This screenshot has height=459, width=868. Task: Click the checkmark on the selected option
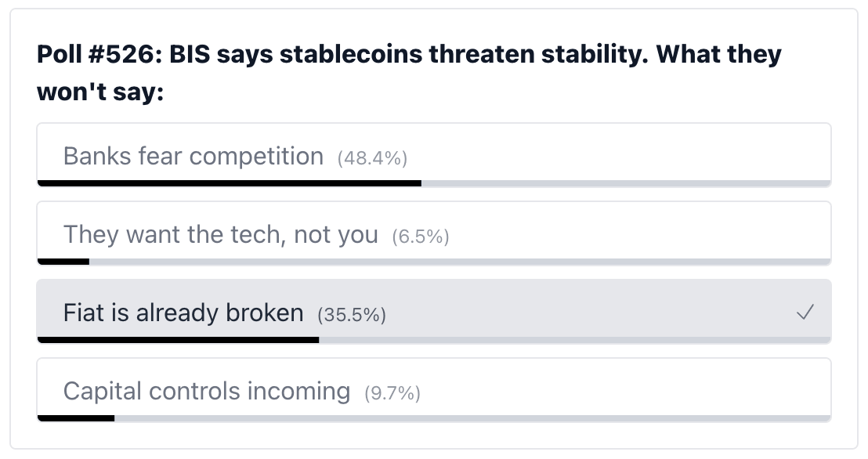tap(805, 313)
